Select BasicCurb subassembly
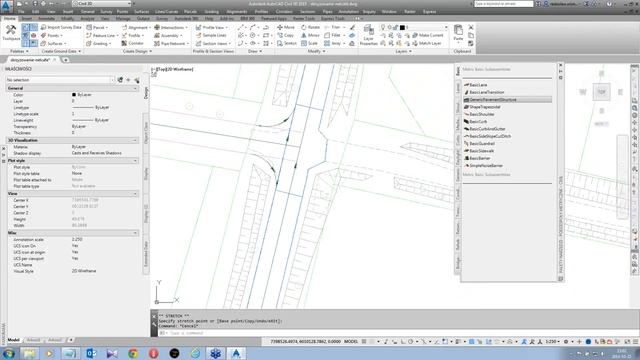The width and height of the screenshot is (640, 360). pyautogui.click(x=478, y=122)
